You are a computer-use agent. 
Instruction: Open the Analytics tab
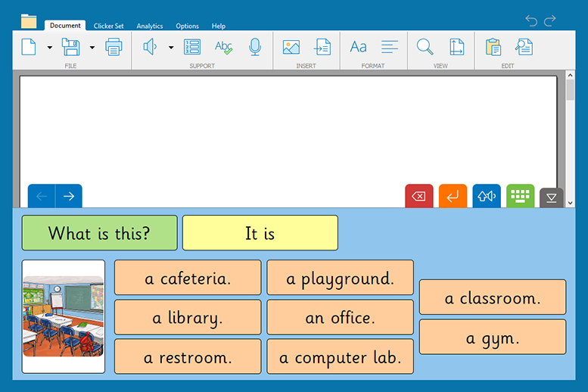pyautogui.click(x=150, y=26)
